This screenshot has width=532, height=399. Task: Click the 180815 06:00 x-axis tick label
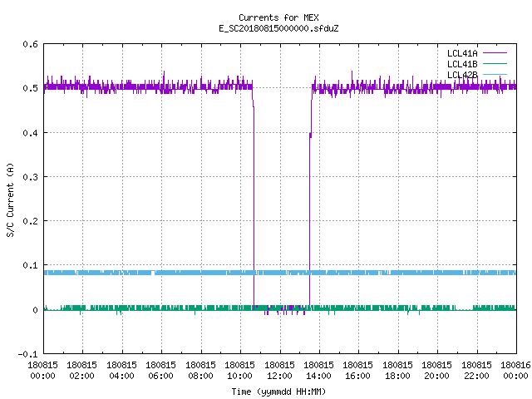[x=160, y=371]
